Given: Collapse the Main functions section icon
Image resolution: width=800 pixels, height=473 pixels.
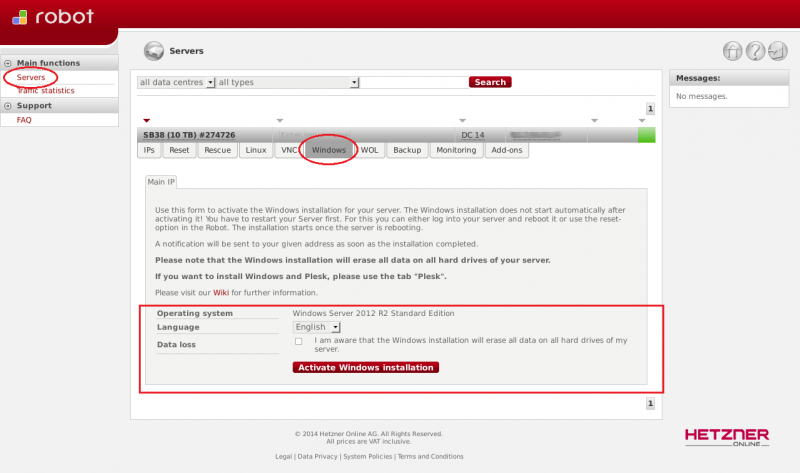Looking at the screenshot, I should click(8, 63).
